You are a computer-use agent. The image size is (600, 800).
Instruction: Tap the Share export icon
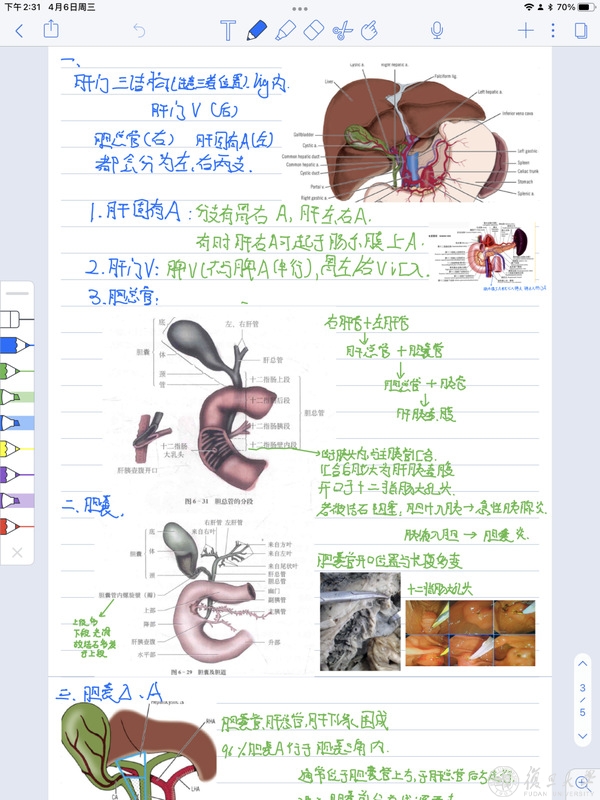point(51,30)
